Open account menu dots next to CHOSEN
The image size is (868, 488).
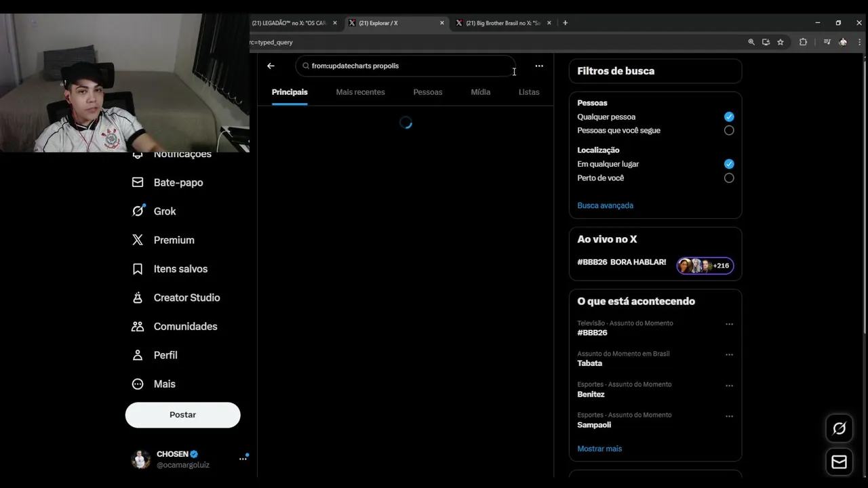pyautogui.click(x=243, y=459)
